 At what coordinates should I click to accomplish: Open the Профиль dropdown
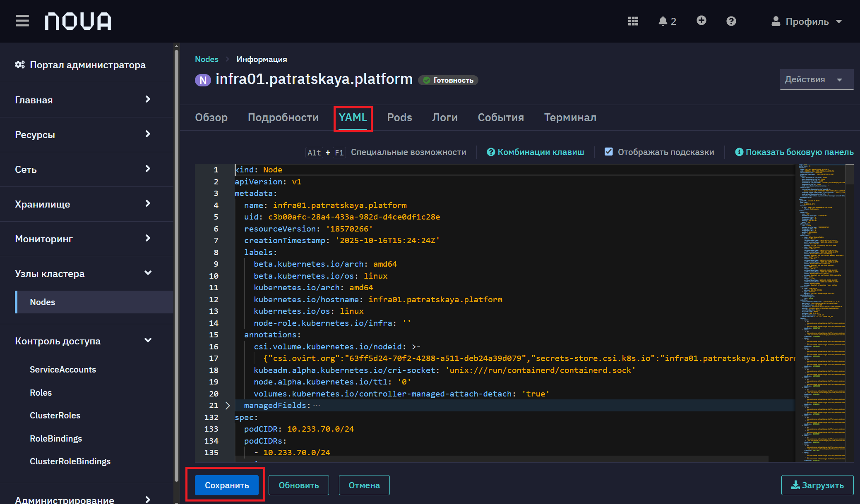coord(807,21)
